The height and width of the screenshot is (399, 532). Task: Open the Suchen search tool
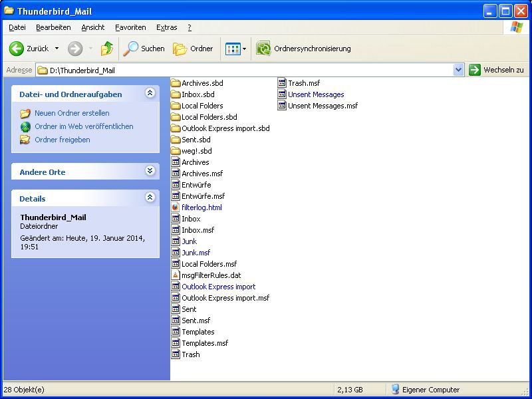144,49
